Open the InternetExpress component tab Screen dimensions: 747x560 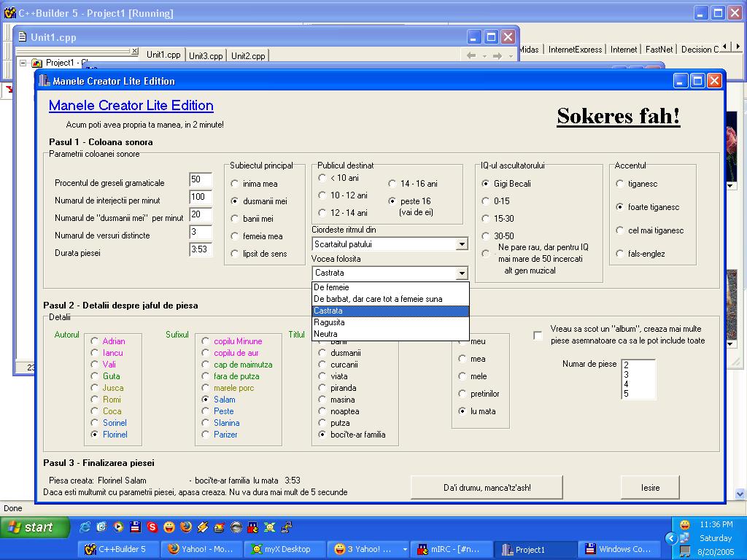(575, 50)
